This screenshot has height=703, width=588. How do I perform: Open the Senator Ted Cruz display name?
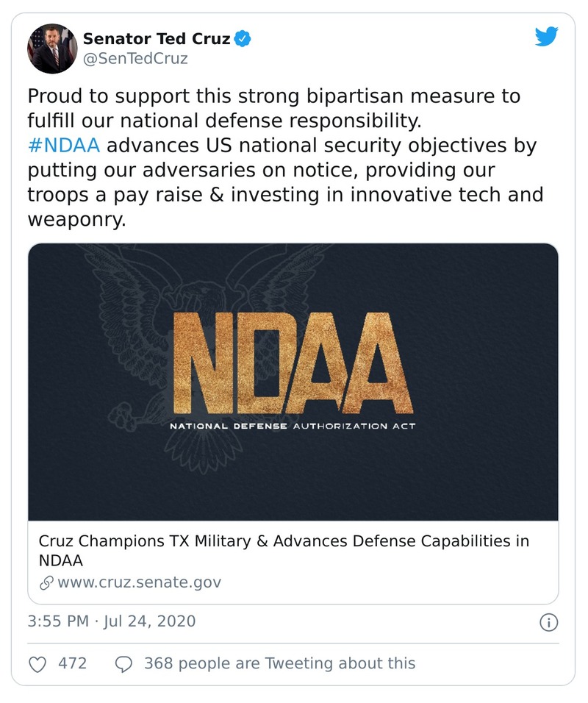click(x=157, y=38)
